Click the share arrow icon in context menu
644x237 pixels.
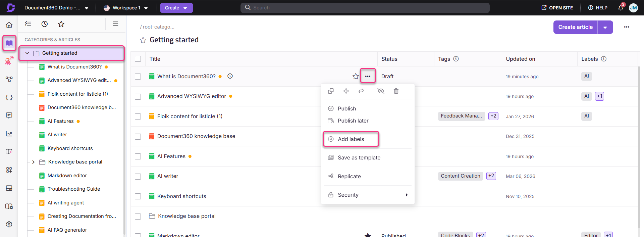pos(361,91)
